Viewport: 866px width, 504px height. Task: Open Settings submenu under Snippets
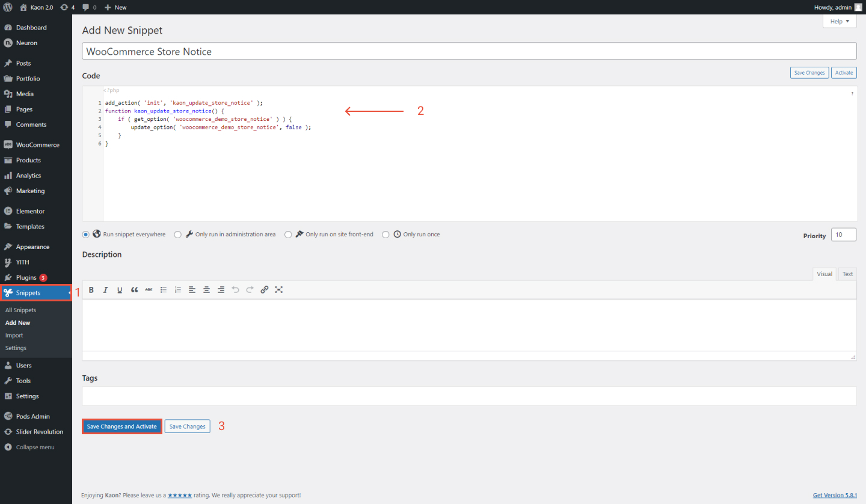pos(16,348)
